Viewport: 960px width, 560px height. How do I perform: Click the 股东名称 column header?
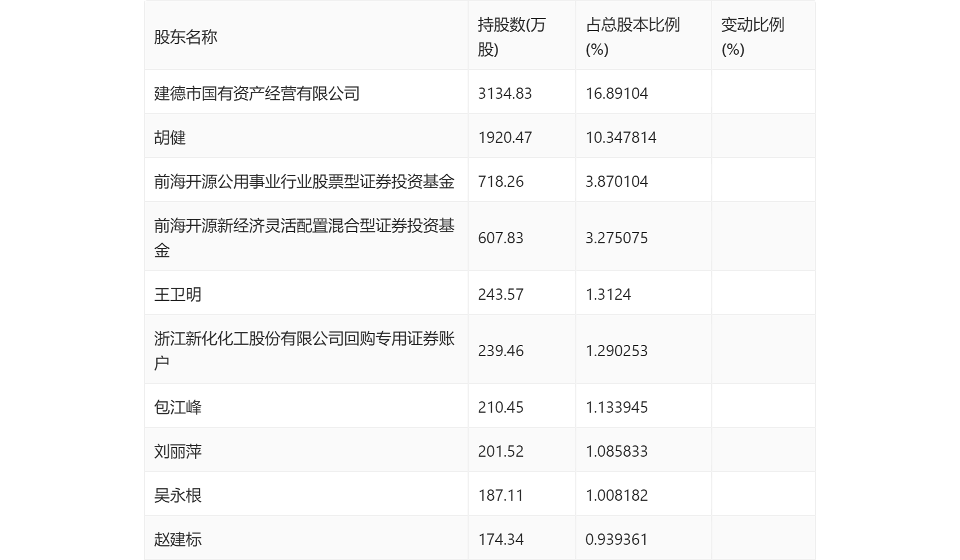pyautogui.click(x=186, y=37)
